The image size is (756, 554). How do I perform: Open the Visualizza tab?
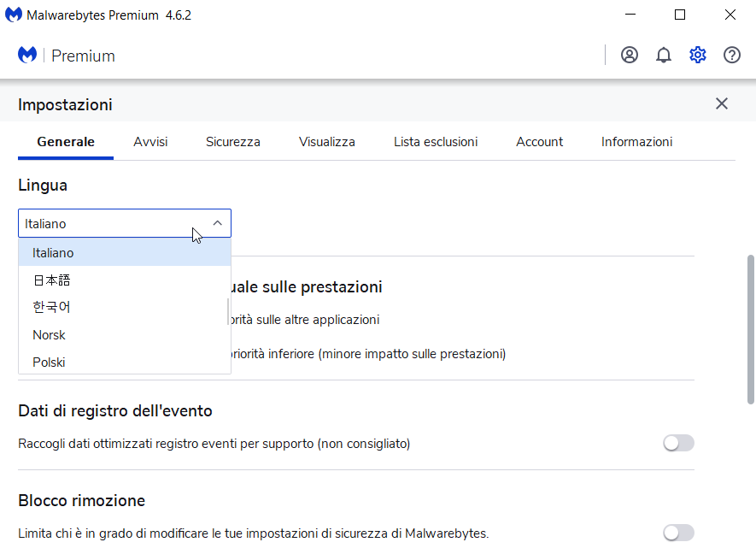click(327, 142)
